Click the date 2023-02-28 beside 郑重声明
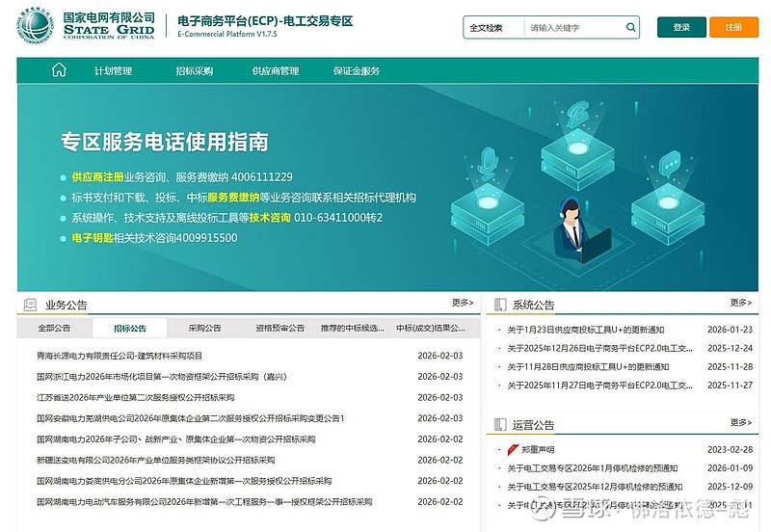 (730, 449)
